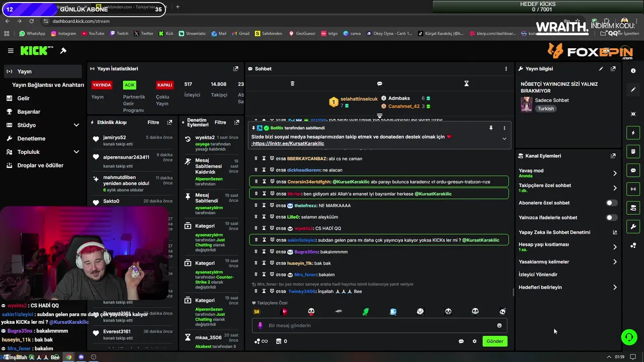Screen dimensions: 644x362
Task: Click the Sadece Sohbet category thumbnail
Action: (x=526, y=104)
